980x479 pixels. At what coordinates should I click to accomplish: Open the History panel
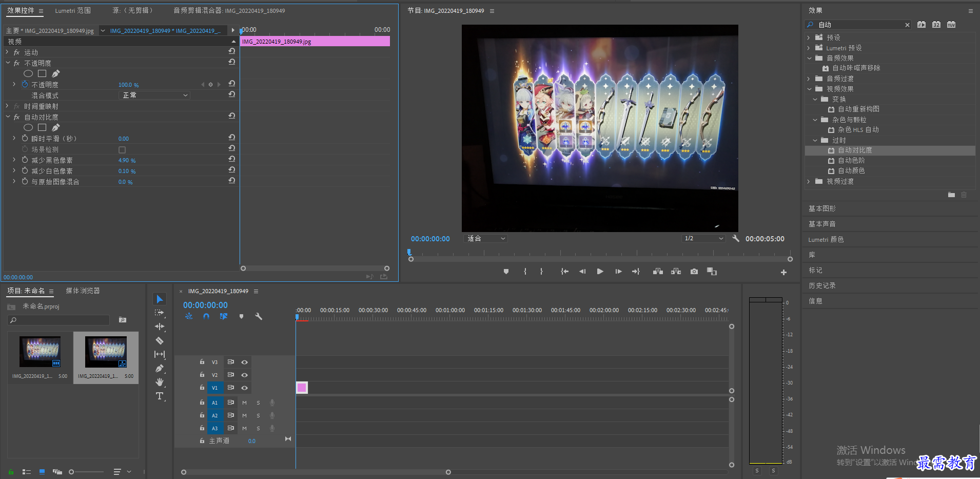822,285
